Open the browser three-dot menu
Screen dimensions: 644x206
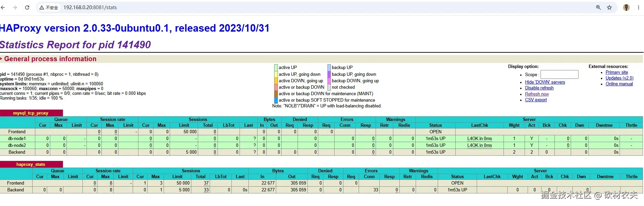click(x=639, y=7)
